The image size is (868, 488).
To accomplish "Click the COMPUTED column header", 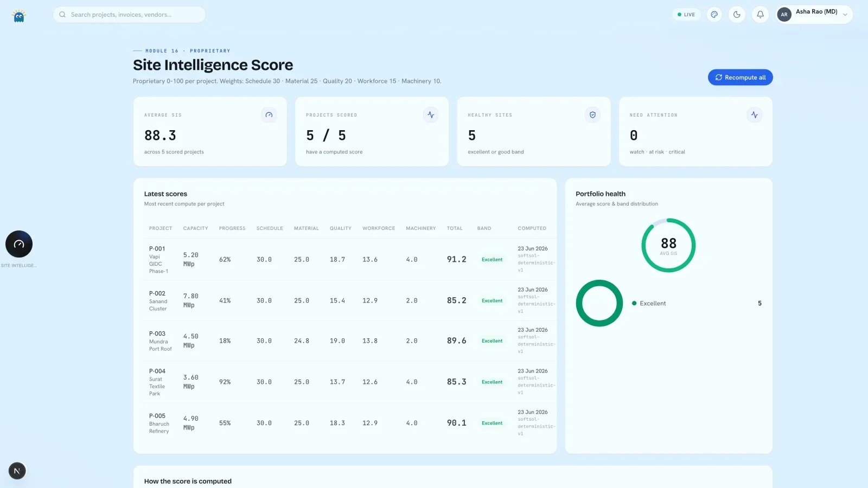I will click(x=532, y=228).
